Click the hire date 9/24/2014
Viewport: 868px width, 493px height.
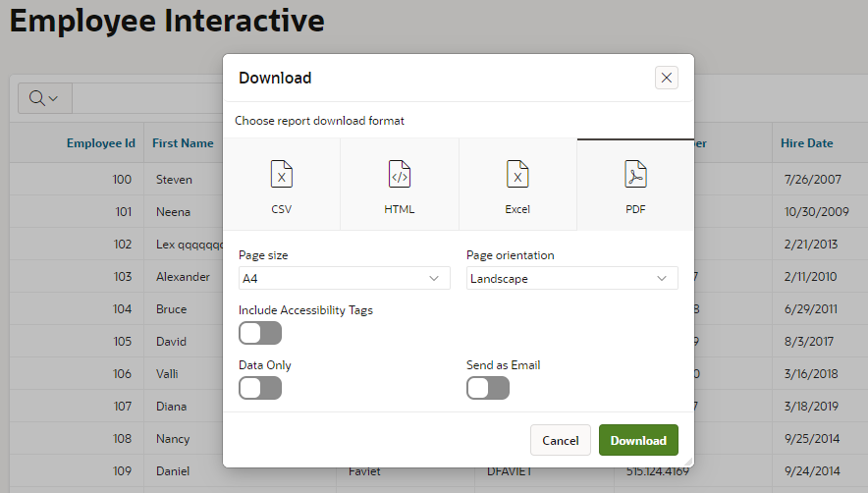(x=812, y=470)
